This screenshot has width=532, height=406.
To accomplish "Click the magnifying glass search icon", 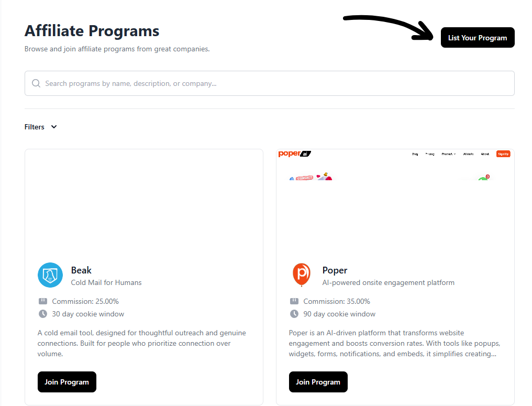I will 36,83.
